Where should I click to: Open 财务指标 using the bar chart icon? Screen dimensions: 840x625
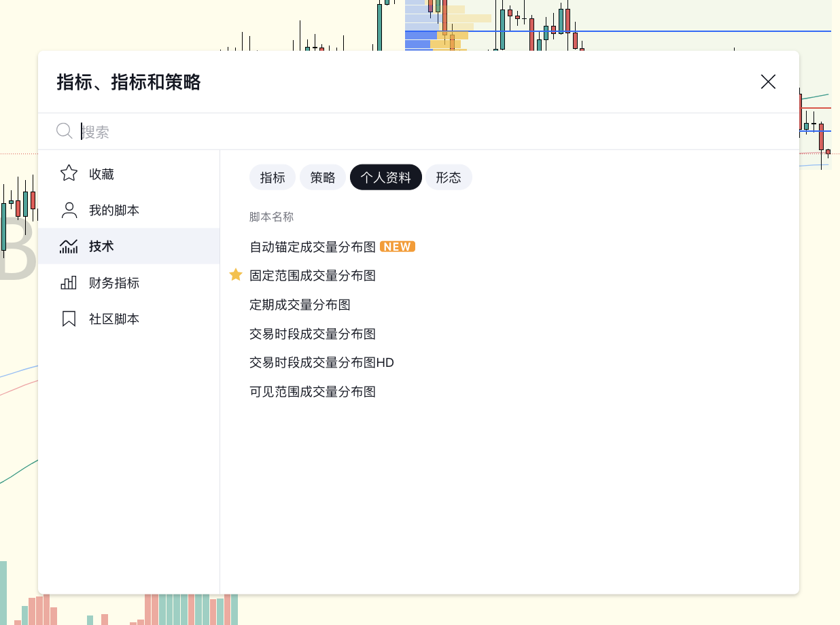click(x=69, y=282)
